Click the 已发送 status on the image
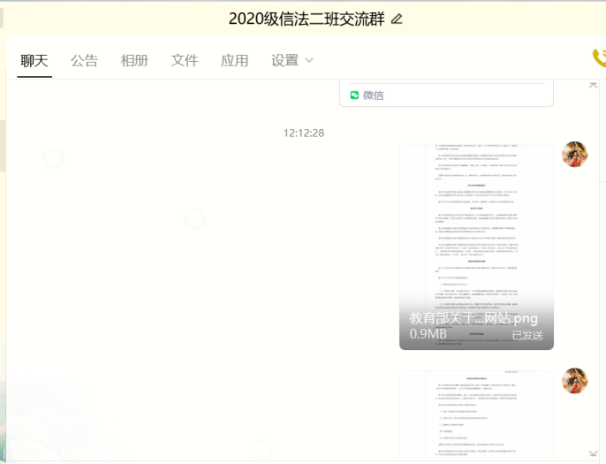606x464 pixels. click(526, 335)
